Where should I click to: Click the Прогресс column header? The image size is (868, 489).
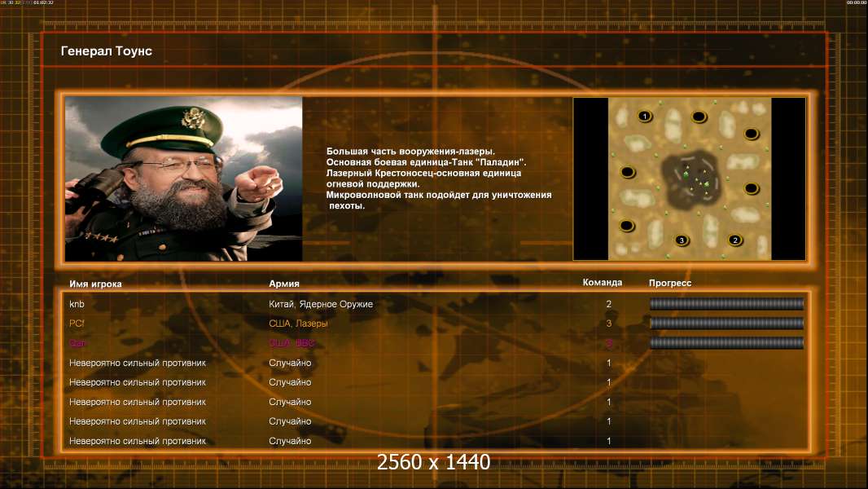pos(670,283)
